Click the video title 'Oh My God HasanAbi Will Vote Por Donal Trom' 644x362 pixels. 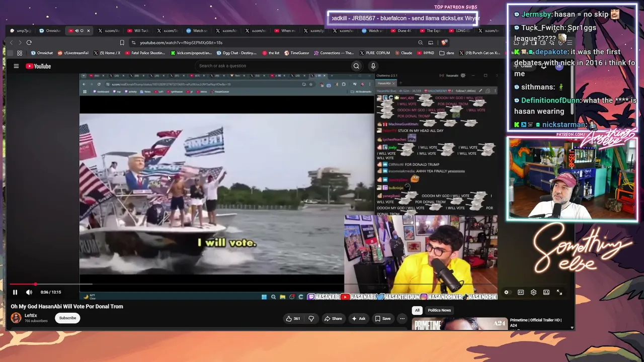(x=67, y=306)
